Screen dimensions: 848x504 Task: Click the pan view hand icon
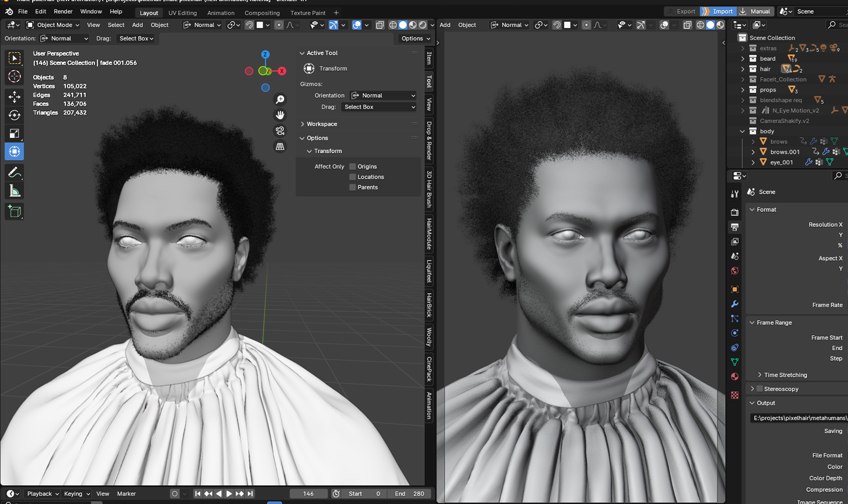click(280, 115)
